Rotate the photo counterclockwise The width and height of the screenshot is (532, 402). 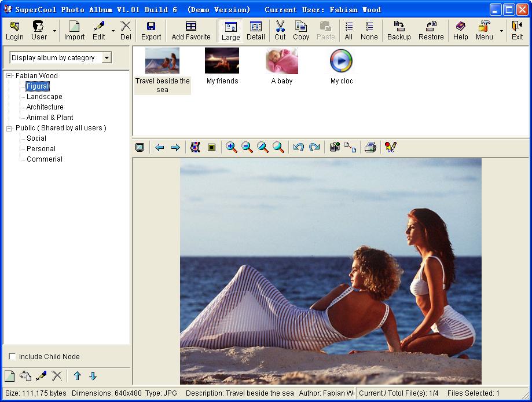click(x=299, y=148)
